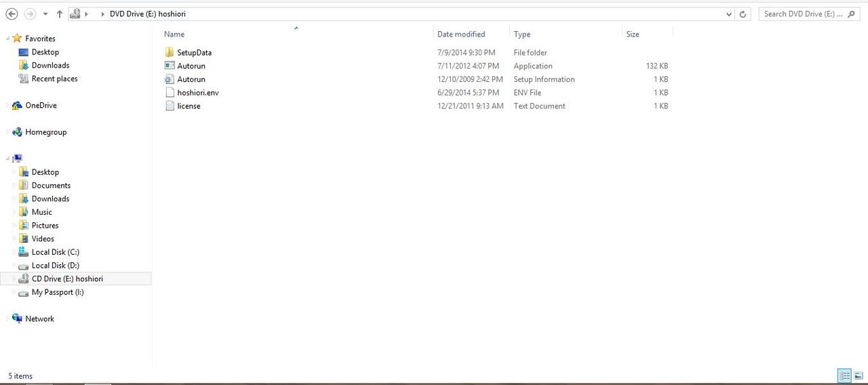Sort files by Size column
The image size is (868, 385).
click(633, 34)
